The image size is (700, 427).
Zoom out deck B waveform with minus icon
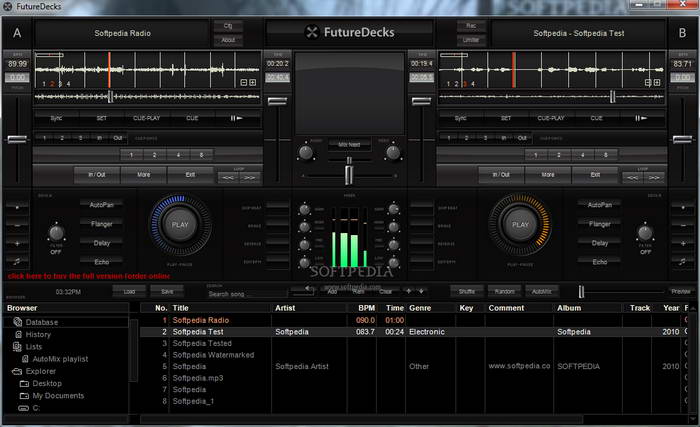click(648, 83)
